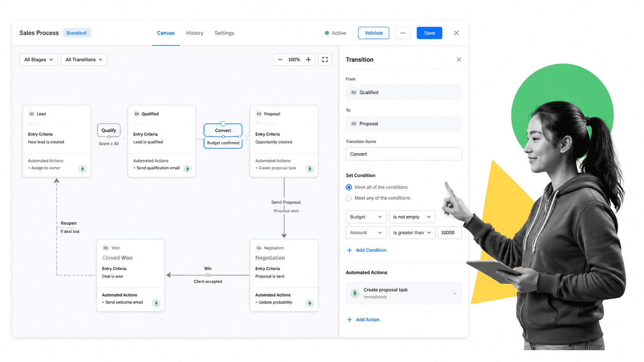Click Add Condition link
The image size is (644, 362).
tap(371, 250)
